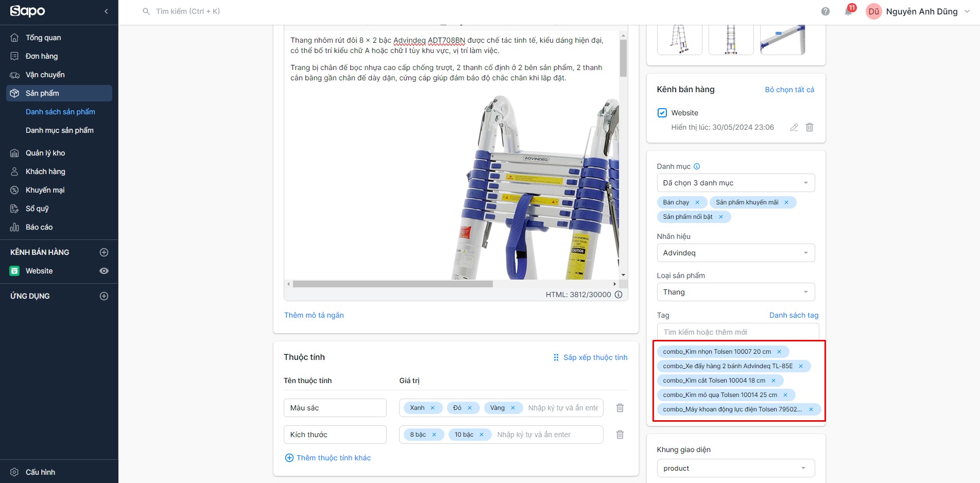This screenshot has width=980, height=483.
Task: Select the first ladder product thumbnail
Action: tap(680, 39)
